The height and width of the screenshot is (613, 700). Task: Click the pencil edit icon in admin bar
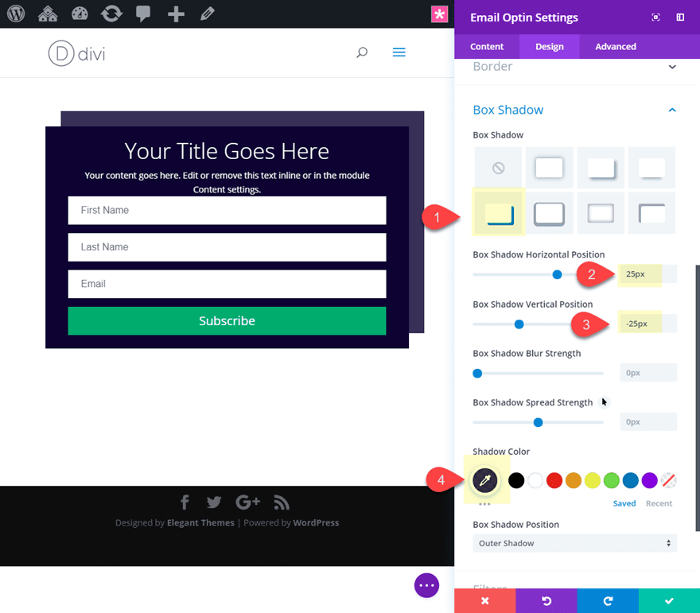click(x=207, y=14)
